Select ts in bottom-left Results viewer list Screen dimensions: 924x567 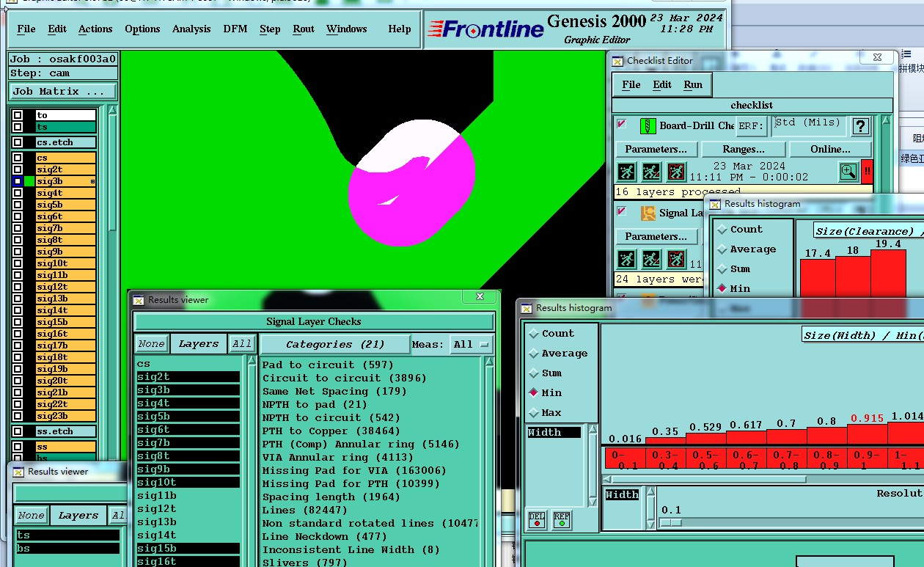[67, 535]
